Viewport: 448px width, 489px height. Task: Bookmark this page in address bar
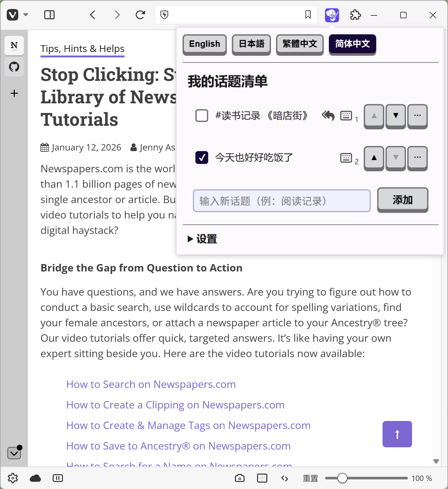click(x=308, y=15)
